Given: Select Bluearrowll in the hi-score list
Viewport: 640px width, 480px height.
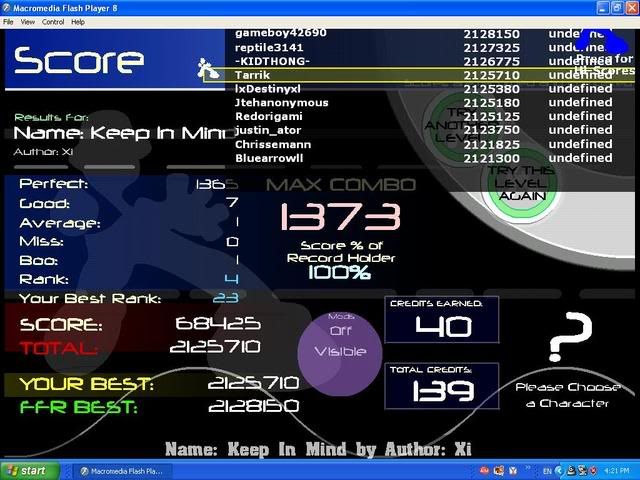Looking at the screenshot, I should [x=420, y=159].
